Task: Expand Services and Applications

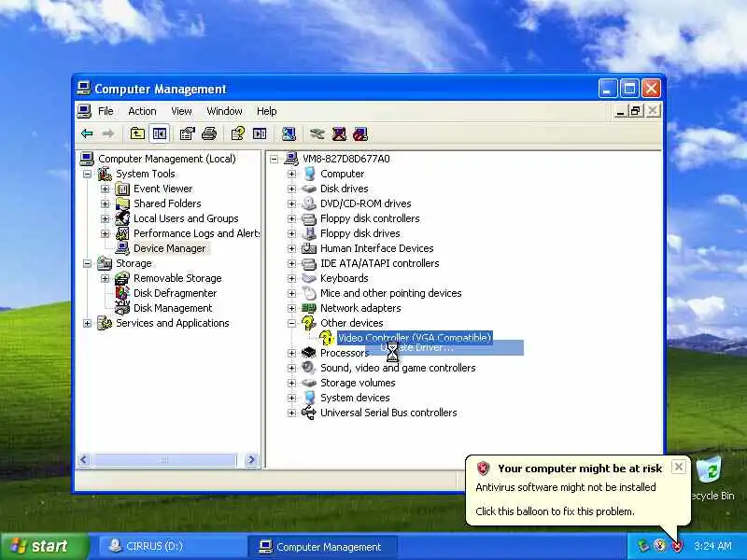Action: [87, 323]
